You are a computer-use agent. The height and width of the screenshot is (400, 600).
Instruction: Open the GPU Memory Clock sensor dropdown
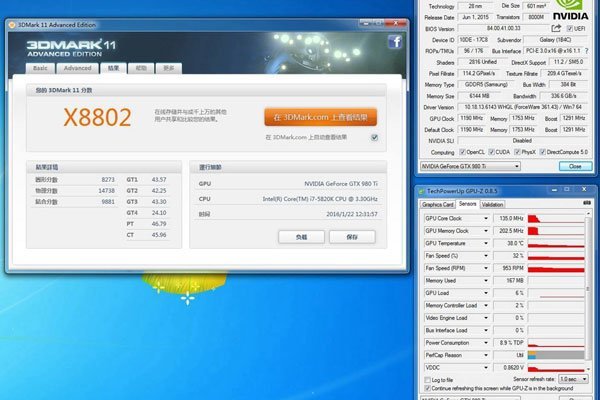[x=486, y=231]
